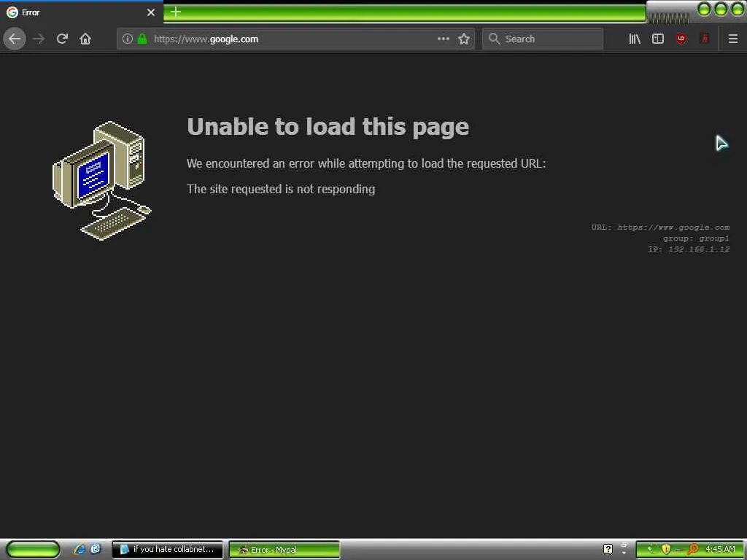This screenshot has height=560, width=747.
Task: Click the 4:45 AM clock
Action: [720, 550]
